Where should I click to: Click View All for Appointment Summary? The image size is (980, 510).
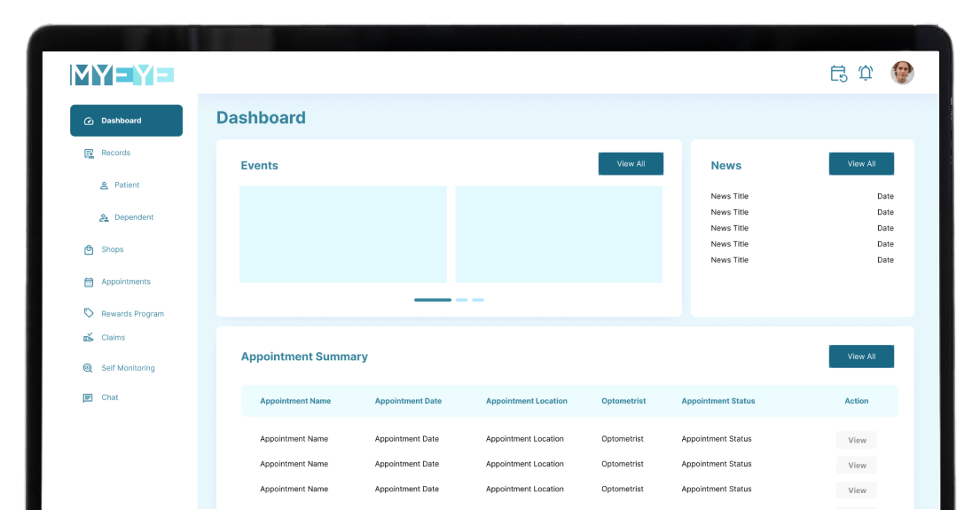[861, 357]
